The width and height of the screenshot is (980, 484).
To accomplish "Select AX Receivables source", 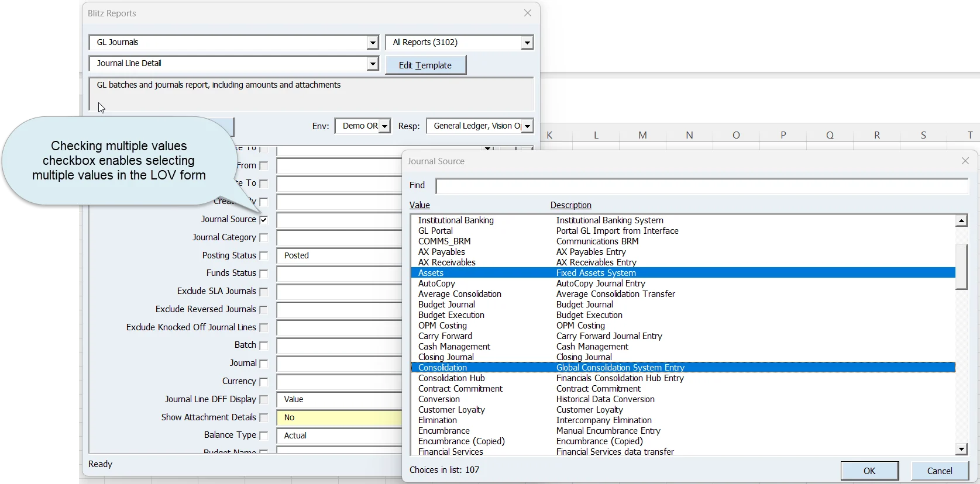I will click(683, 262).
